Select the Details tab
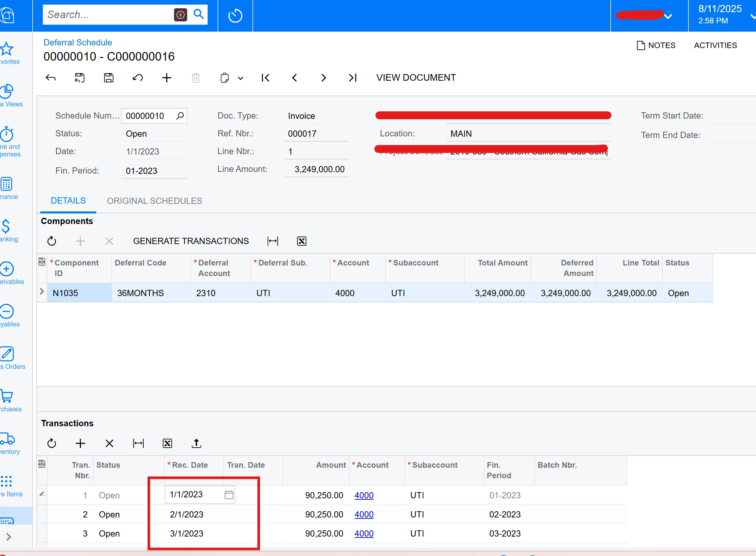 pyautogui.click(x=68, y=201)
